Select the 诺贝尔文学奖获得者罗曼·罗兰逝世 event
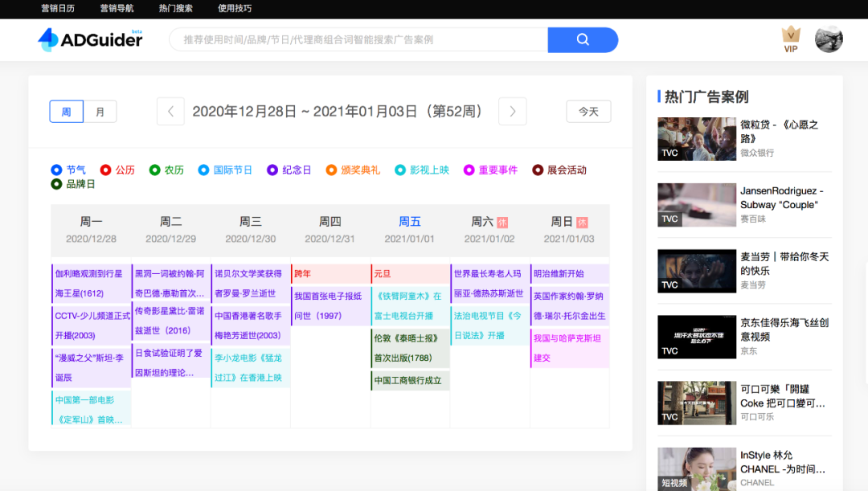Image resolution: width=868 pixels, height=491 pixels. pyautogui.click(x=251, y=284)
